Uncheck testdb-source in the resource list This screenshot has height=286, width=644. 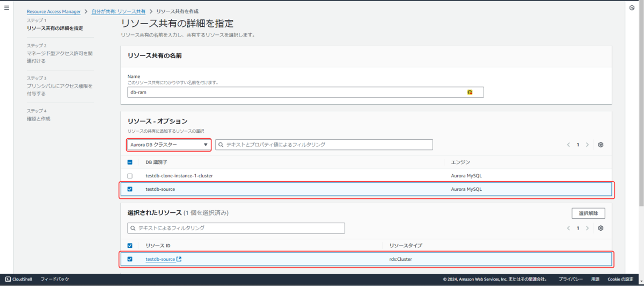(x=130, y=189)
